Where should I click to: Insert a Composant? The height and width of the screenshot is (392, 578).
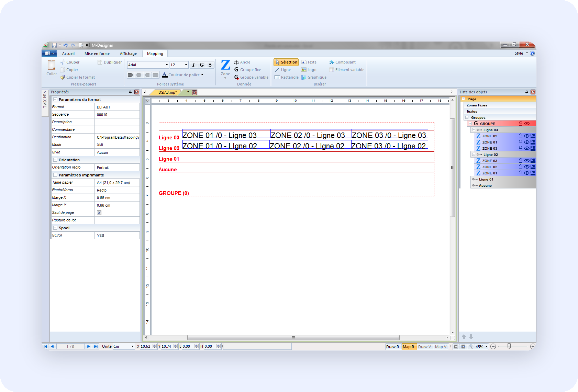point(342,62)
